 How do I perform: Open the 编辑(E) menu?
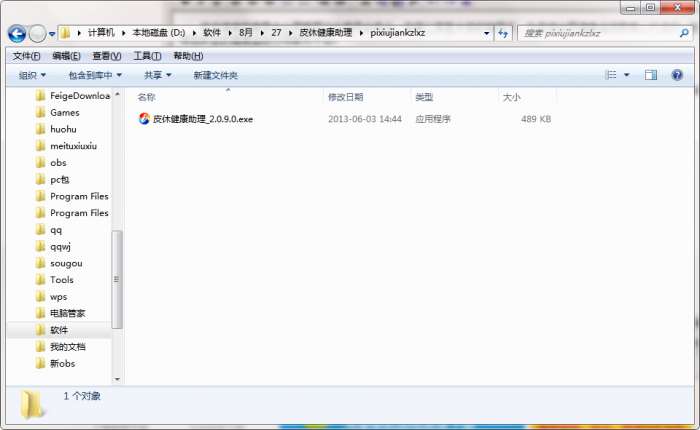coord(67,56)
